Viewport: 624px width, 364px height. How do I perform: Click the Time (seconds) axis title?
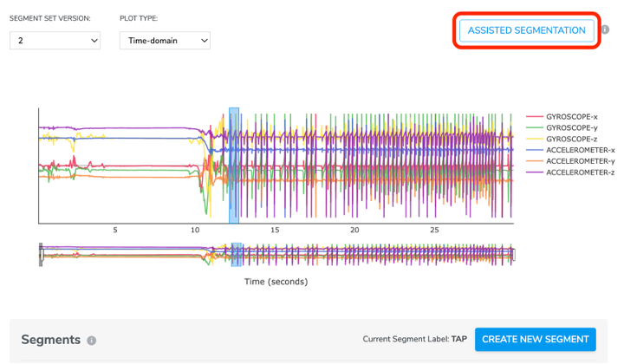276,282
